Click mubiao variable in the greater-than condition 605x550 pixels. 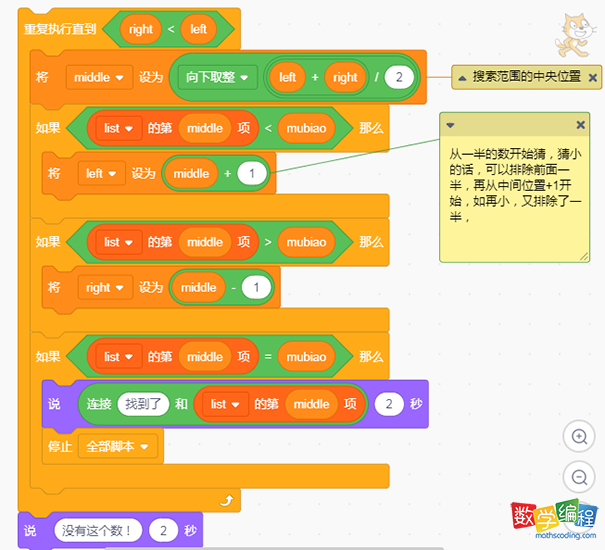tap(306, 242)
